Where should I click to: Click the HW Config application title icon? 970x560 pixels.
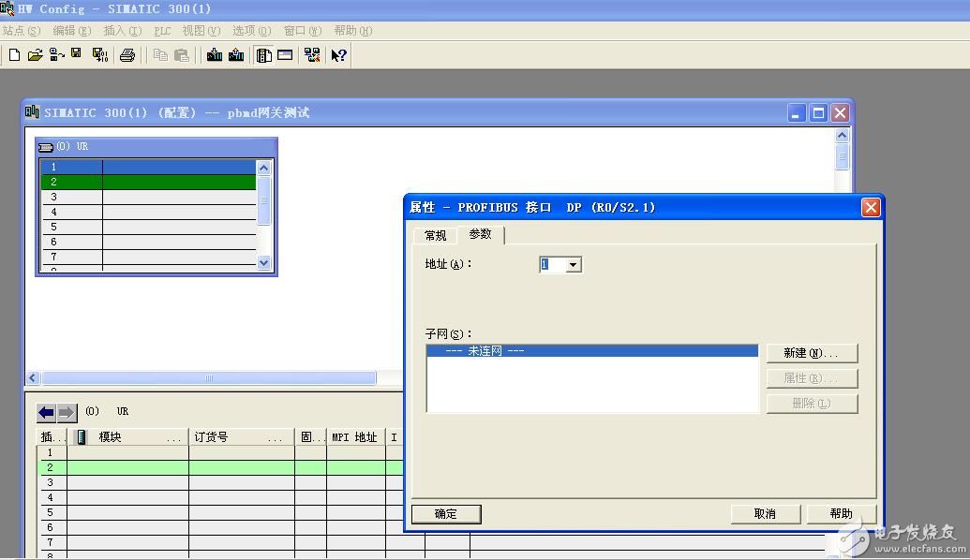tap(7, 8)
